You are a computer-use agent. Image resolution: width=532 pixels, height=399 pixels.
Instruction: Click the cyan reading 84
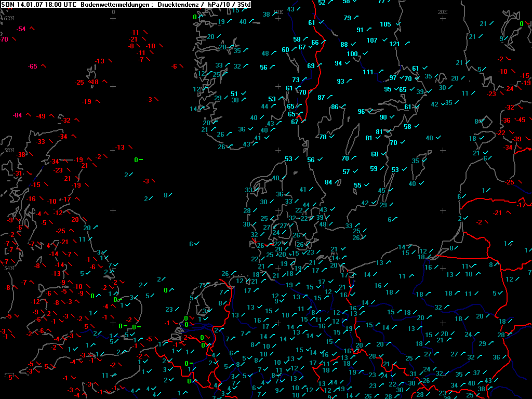pyautogui.click(x=328, y=182)
